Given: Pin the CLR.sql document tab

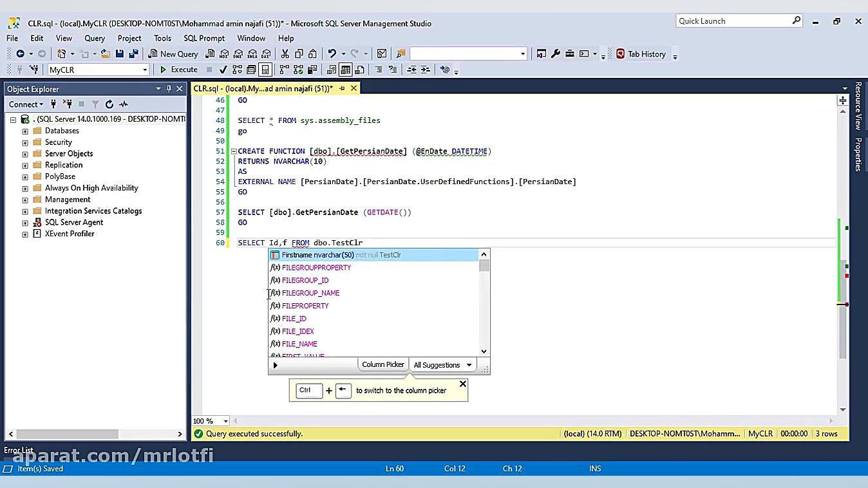Looking at the screenshot, I should click(342, 88).
